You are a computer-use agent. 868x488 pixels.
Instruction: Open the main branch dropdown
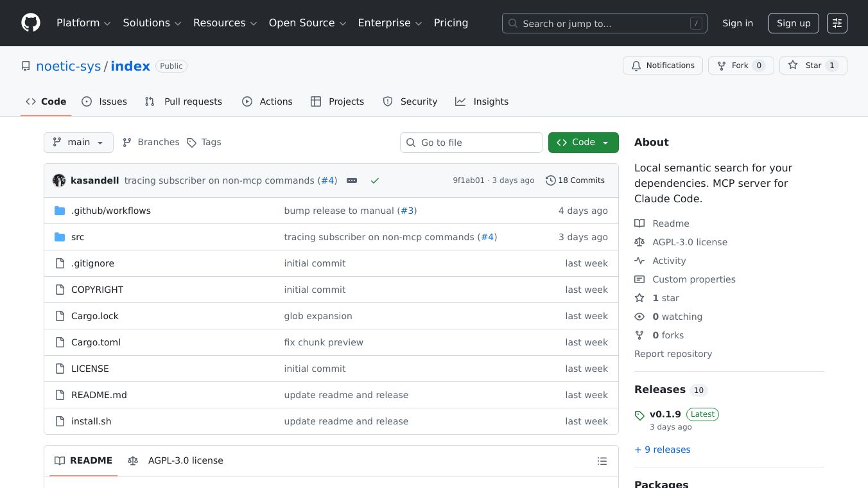click(x=78, y=143)
